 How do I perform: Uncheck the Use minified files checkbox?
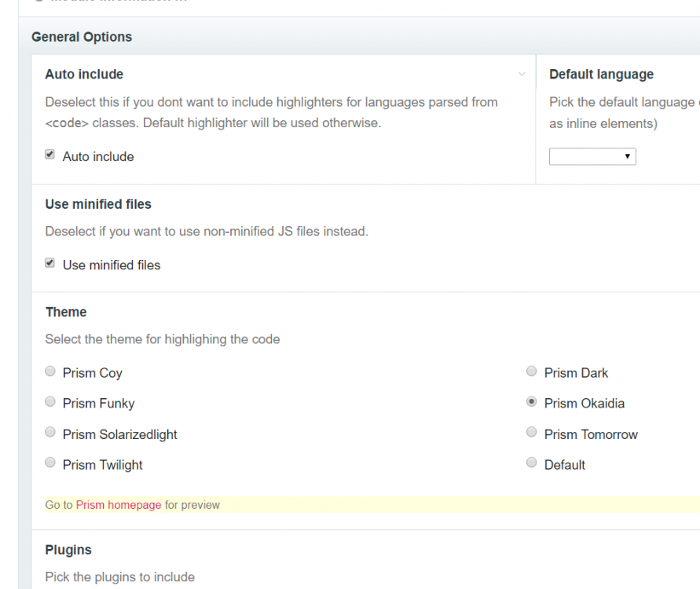tap(50, 264)
